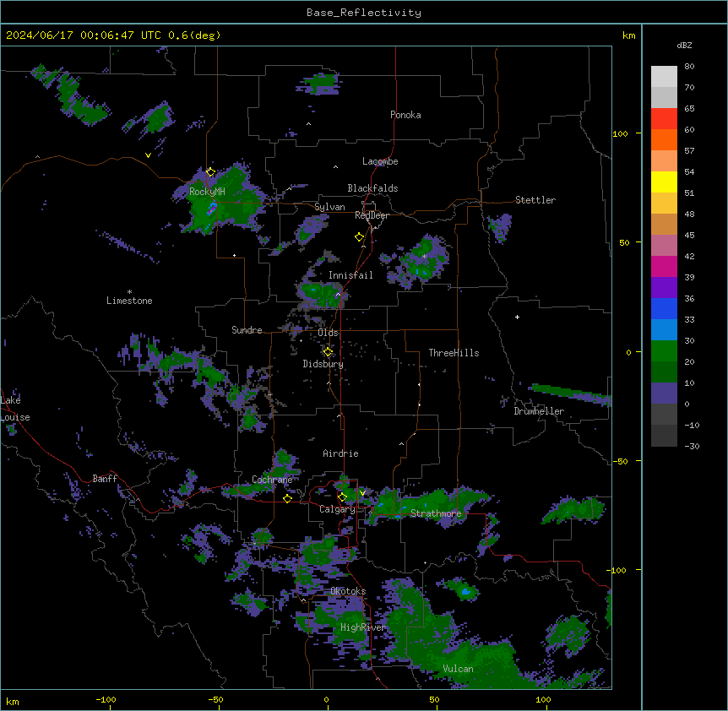728x711 pixels.
Task: Click the asterisk marker above Limestone label
Action: (x=129, y=292)
